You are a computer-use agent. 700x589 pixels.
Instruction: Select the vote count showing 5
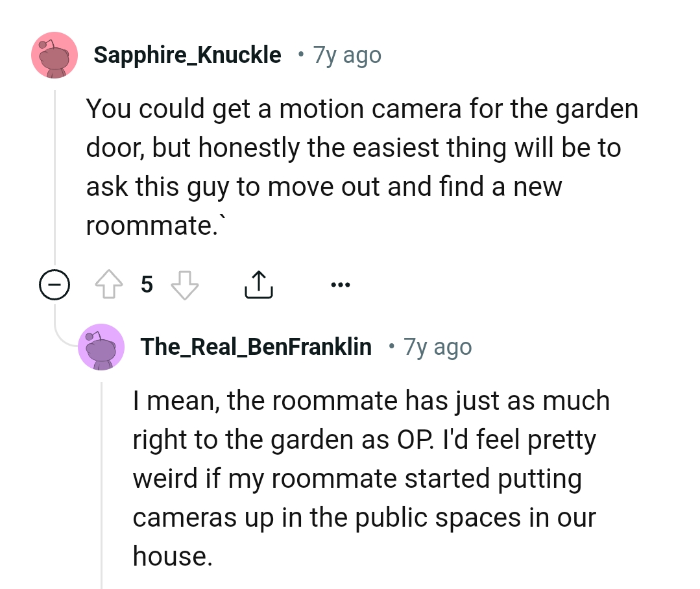pos(147,284)
